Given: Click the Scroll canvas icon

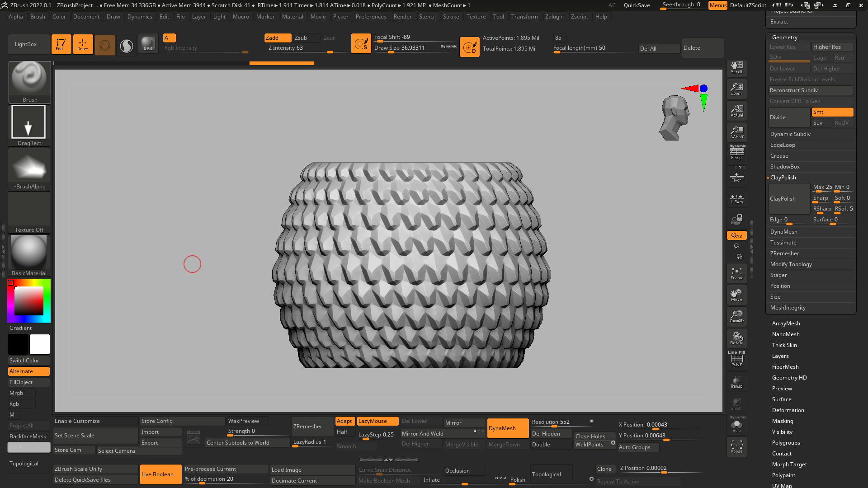Looking at the screenshot, I should click(x=736, y=68).
